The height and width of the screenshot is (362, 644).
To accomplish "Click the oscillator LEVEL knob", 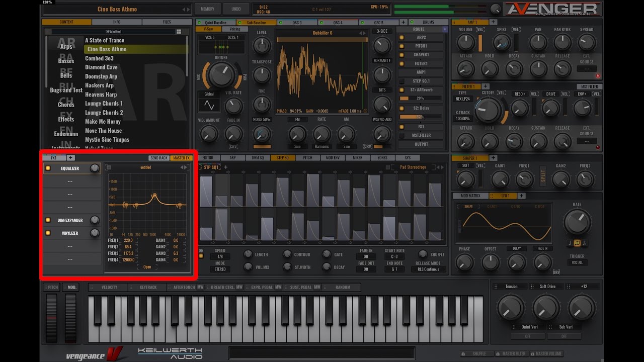I will pyautogui.click(x=262, y=46).
